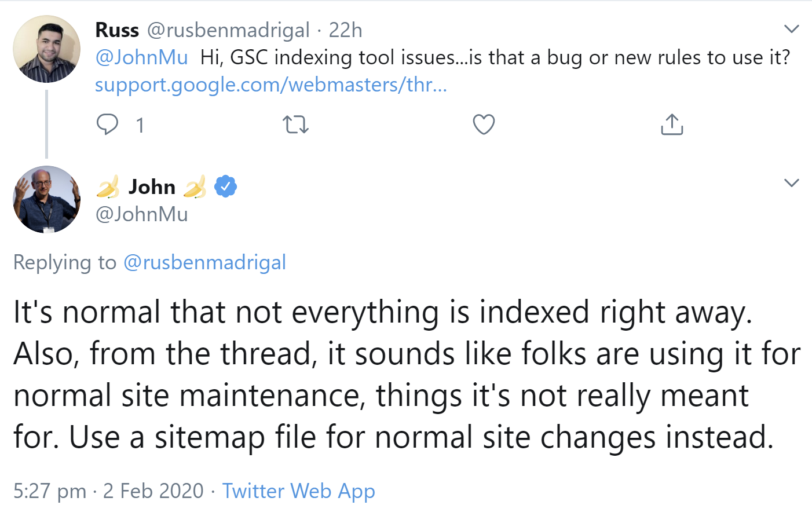
Task: Click the retweet icon on Russ's tweet
Action: [295, 124]
